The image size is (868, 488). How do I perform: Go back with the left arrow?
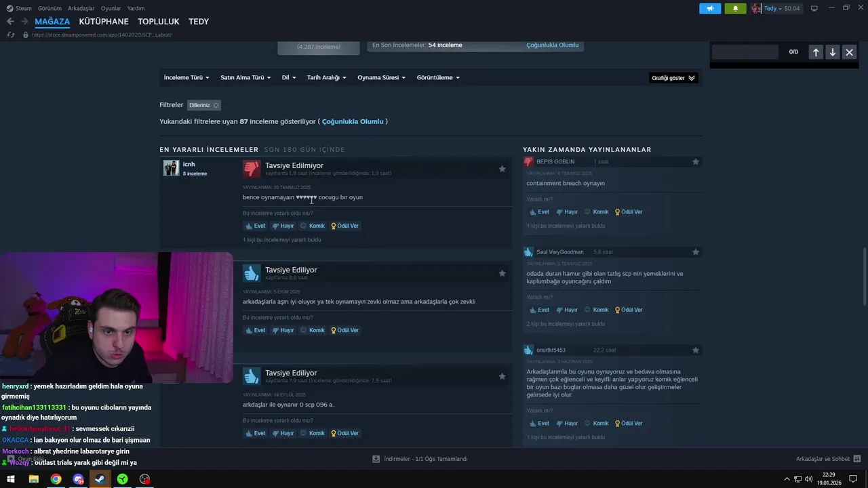10,22
